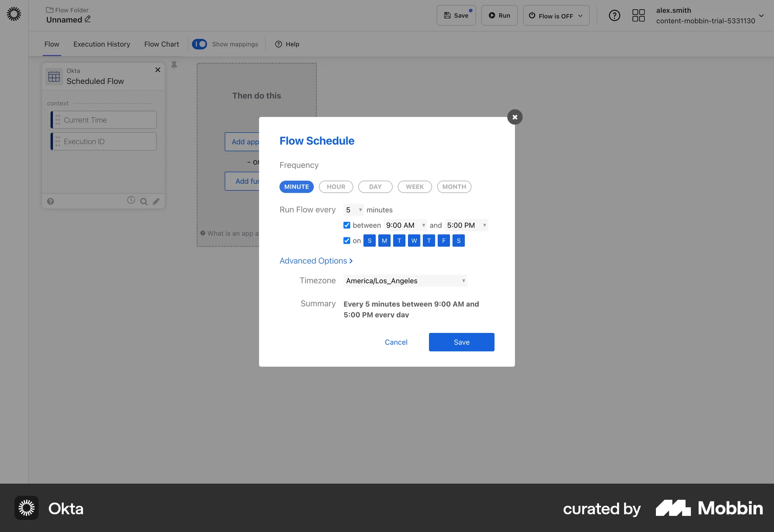Click the Okta spinner logo top-left
Screen dimensions: 774x532
[14, 14]
